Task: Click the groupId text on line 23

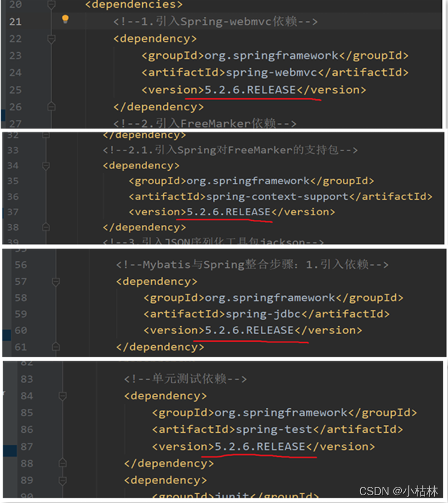Action: coord(275,56)
